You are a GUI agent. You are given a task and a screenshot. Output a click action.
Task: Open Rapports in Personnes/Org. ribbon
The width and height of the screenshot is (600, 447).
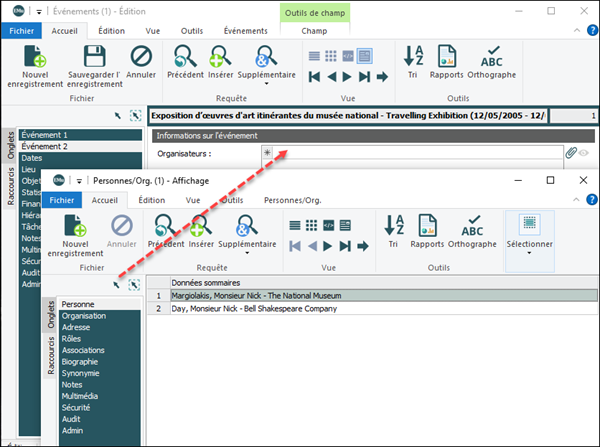point(427,226)
